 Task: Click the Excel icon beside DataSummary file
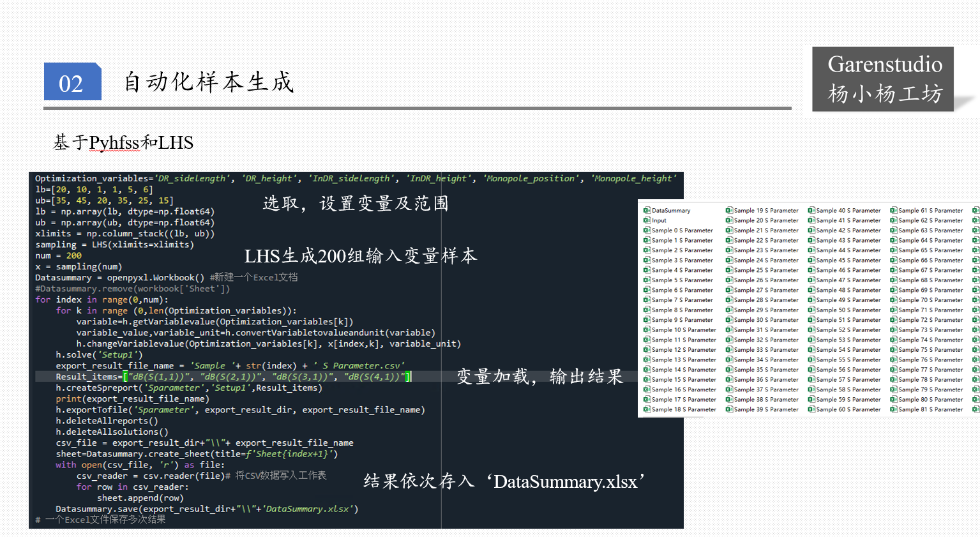pyautogui.click(x=647, y=210)
